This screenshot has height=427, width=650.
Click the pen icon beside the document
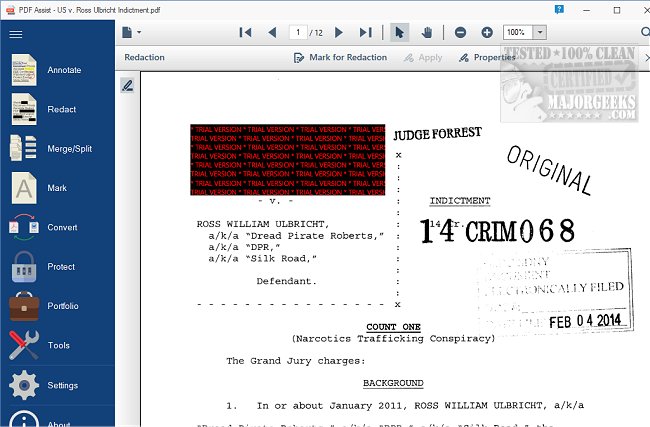128,86
